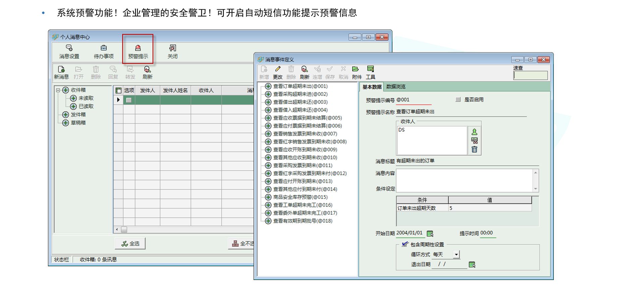
Task: Open 附件 attachment folder icon
Action: tap(356, 69)
